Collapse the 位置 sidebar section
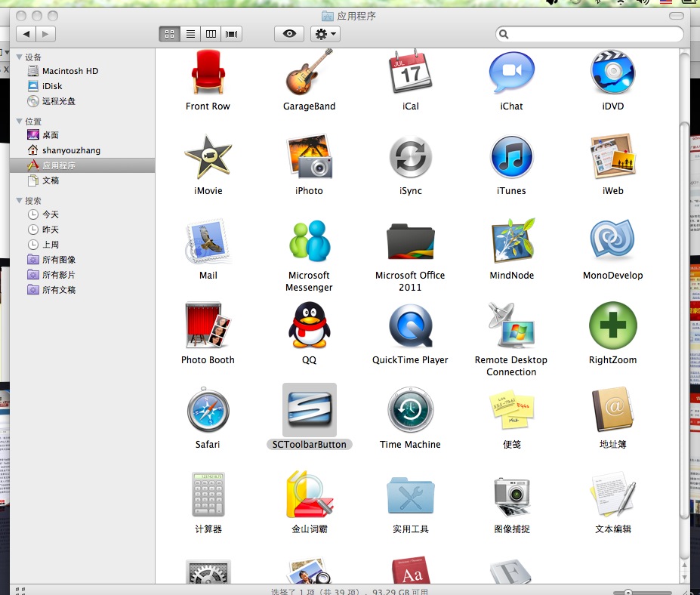This screenshot has width=700, height=595. click(x=19, y=121)
